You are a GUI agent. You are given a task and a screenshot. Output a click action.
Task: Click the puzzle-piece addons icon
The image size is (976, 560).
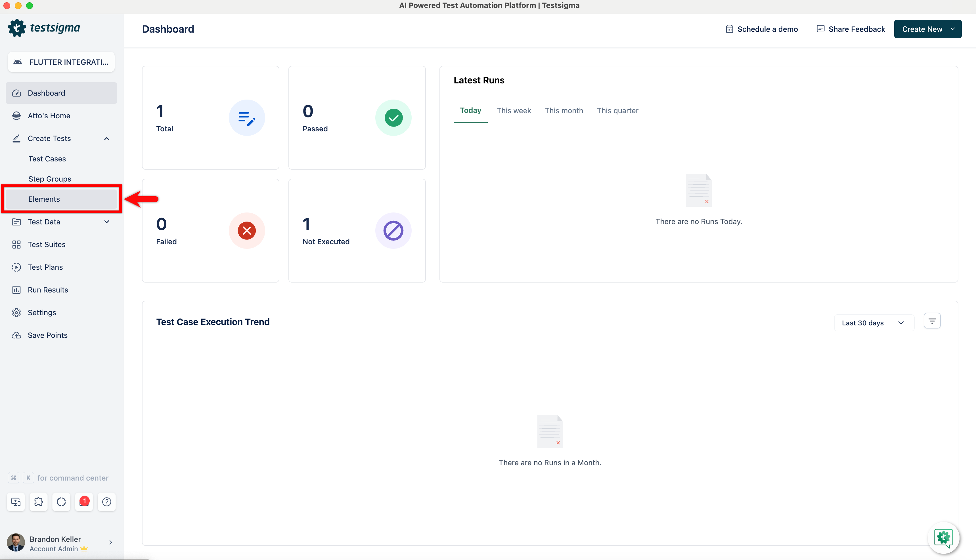(39, 502)
